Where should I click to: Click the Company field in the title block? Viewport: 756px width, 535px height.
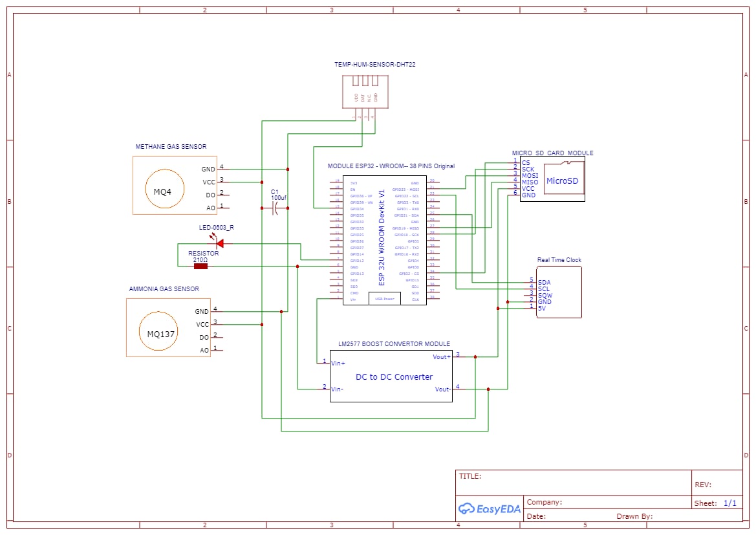pos(607,502)
